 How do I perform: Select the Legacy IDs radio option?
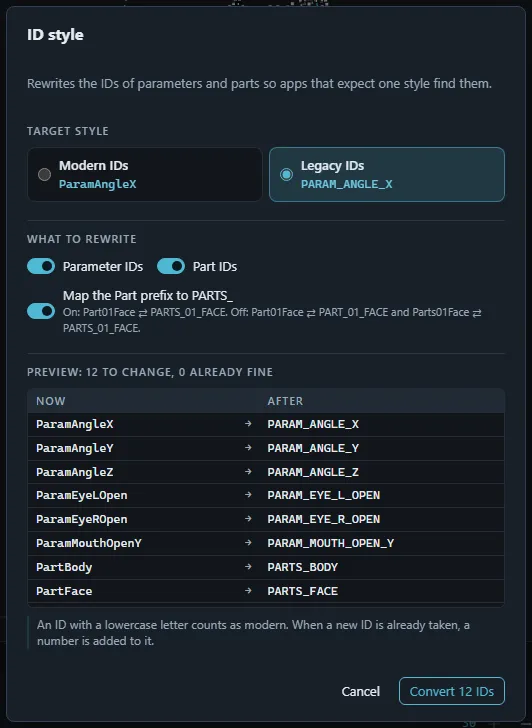pos(387,175)
